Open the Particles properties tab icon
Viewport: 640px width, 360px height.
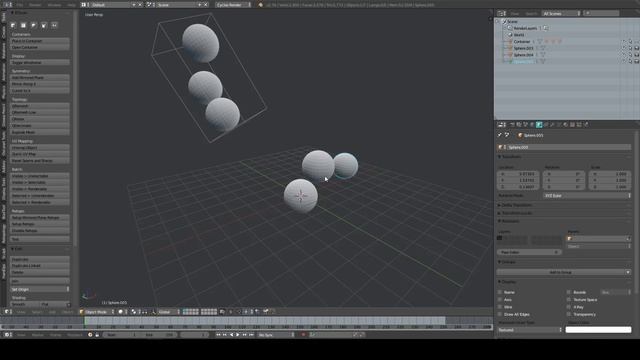point(579,124)
